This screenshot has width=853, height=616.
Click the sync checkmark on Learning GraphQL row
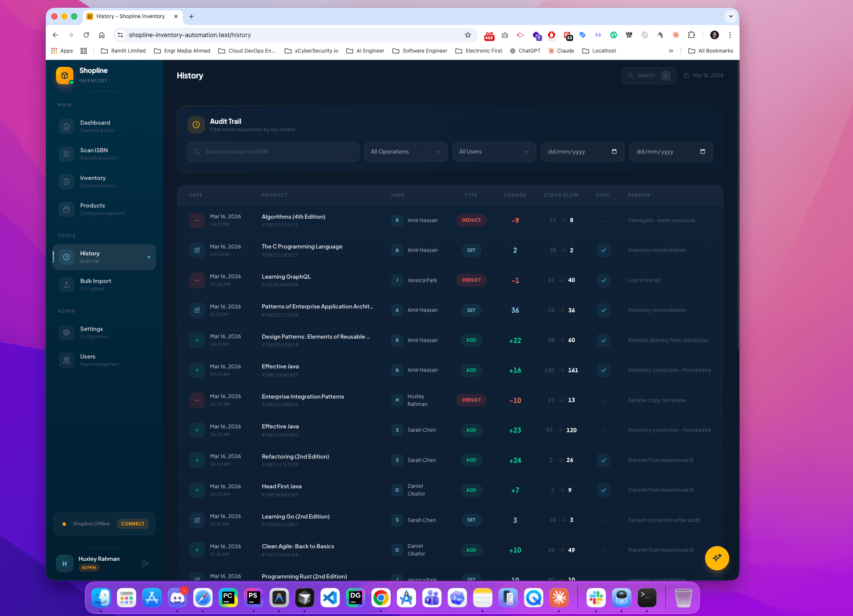[603, 280]
